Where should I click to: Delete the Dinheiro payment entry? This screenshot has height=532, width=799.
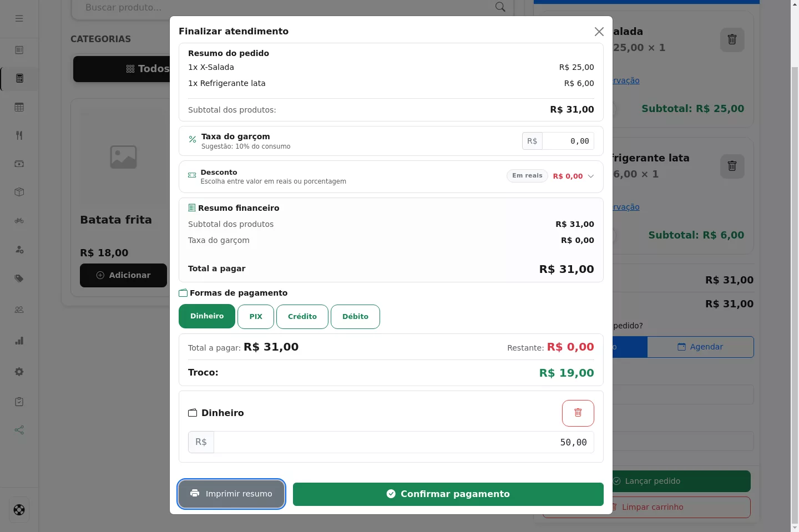578,413
